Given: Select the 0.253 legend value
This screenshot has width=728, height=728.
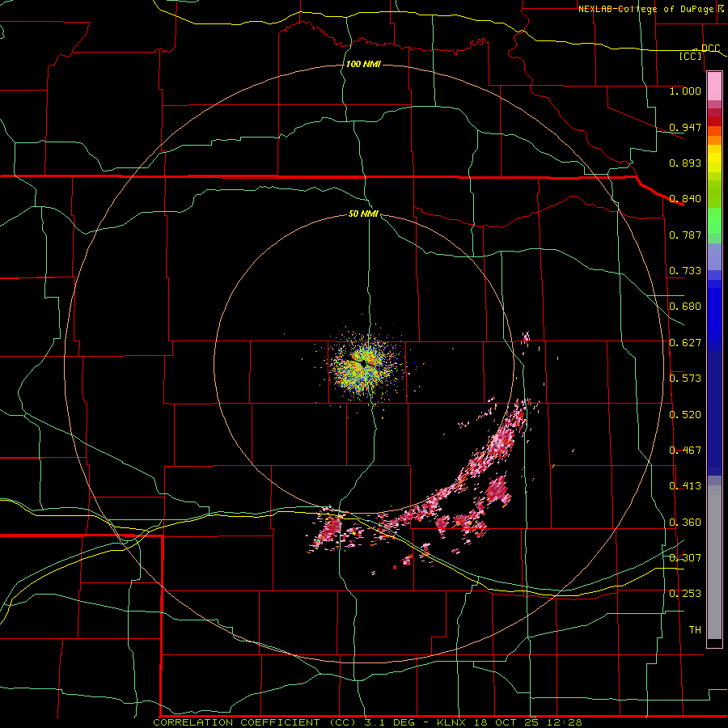Looking at the screenshot, I should click(x=685, y=594).
